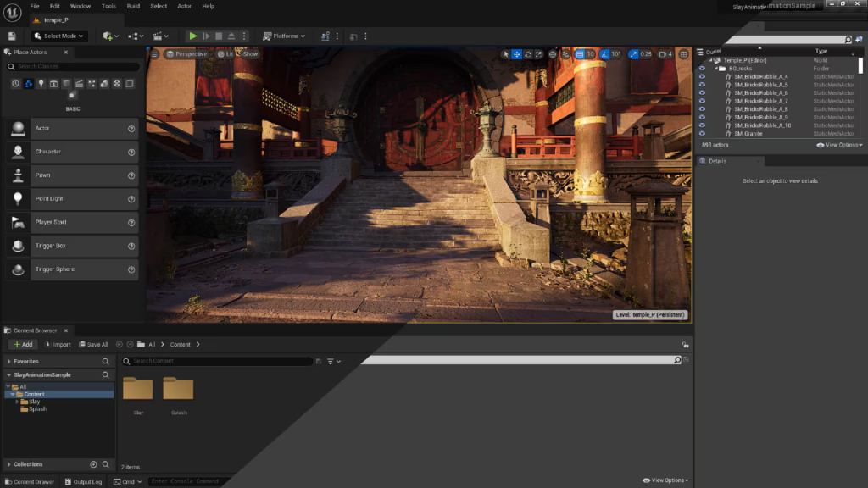Open the Platforms dropdown

click(284, 36)
